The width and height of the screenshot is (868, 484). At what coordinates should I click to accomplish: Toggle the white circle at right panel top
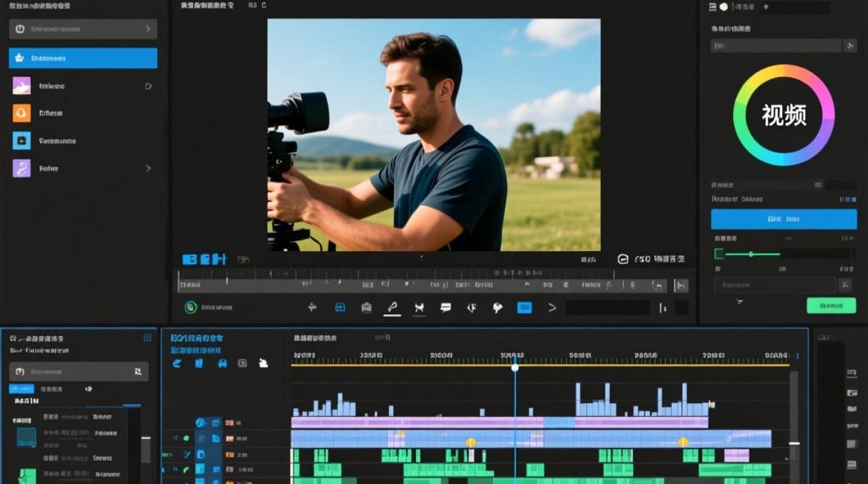(723, 7)
